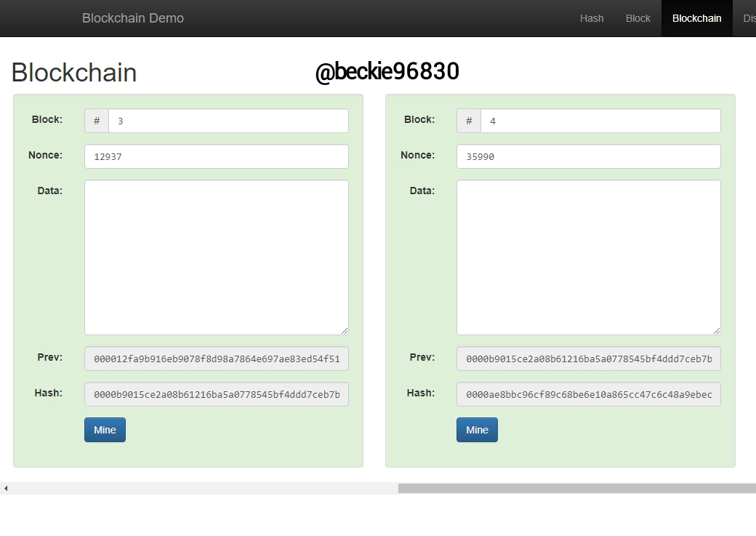Click the Data textarea of block 3
756x536 pixels.
click(x=217, y=257)
